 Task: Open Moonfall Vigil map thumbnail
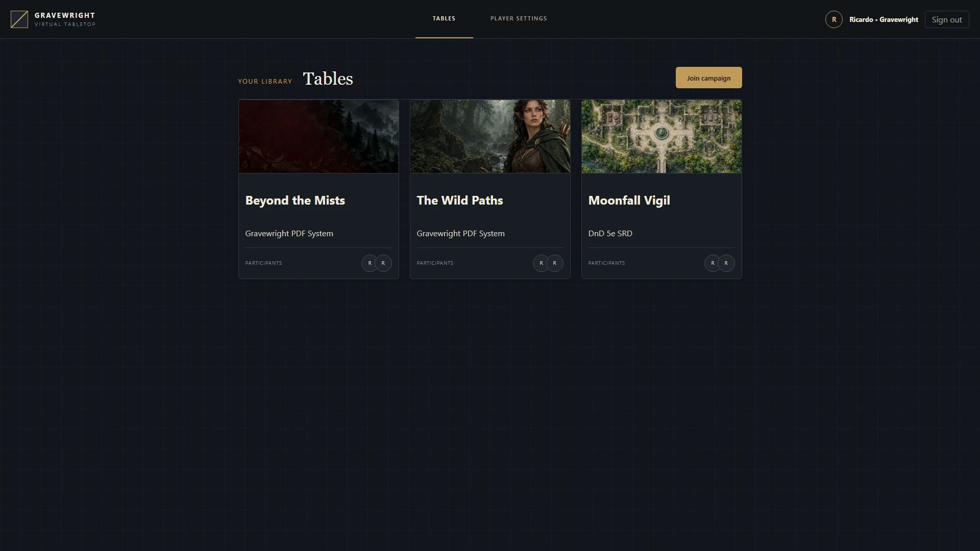click(x=661, y=136)
